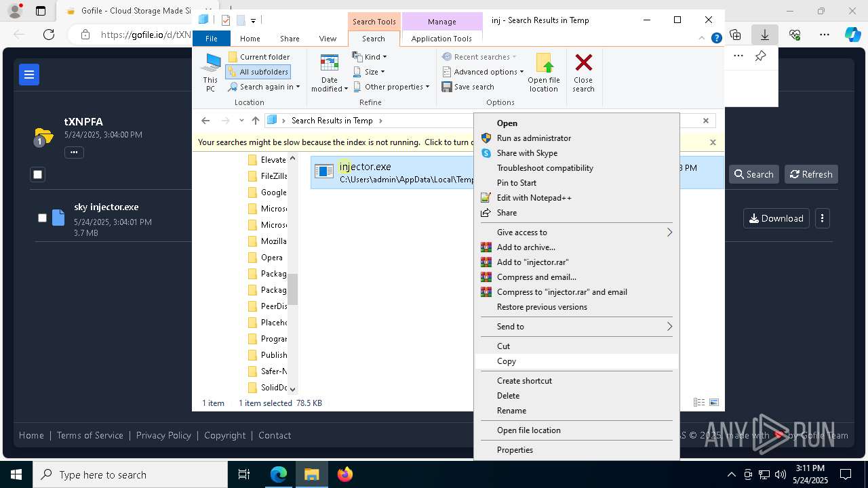Tick sky injector.exe checkbox

[42, 218]
